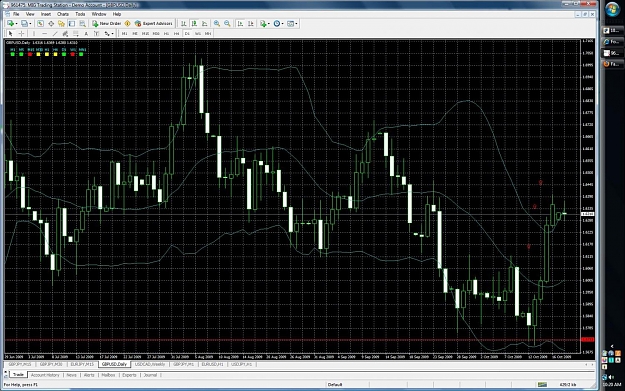The height and width of the screenshot is (391, 625).
Task: Set timeframe to M5 in toolbar
Action: pos(135,33)
